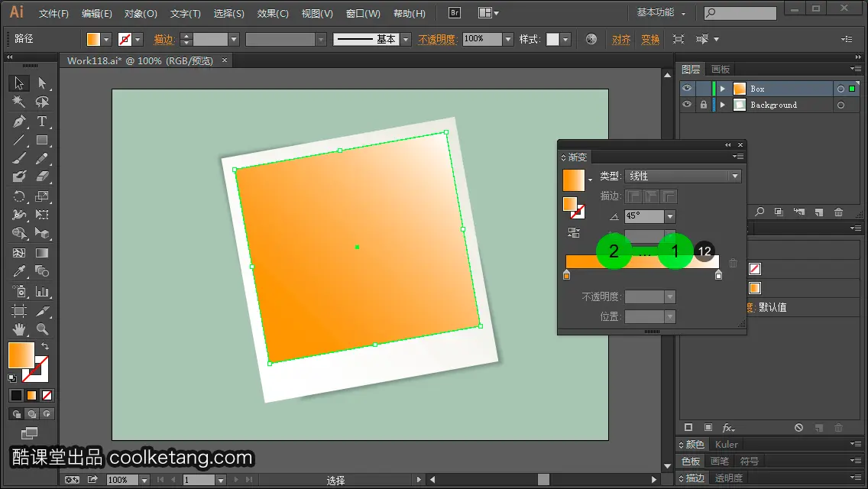Choose the Lasso tool
868x489 pixels.
pos(42,102)
